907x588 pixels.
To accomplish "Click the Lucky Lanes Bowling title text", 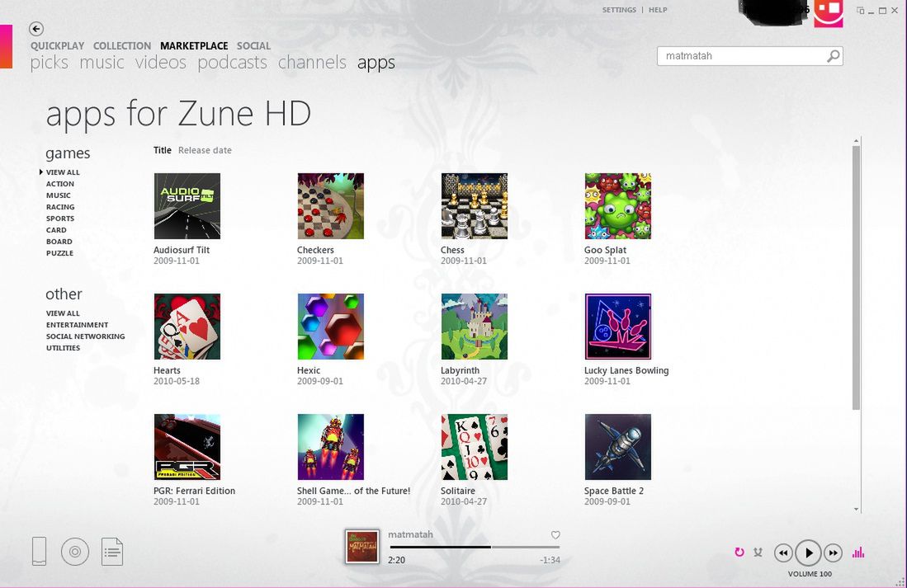I will pyautogui.click(x=626, y=370).
